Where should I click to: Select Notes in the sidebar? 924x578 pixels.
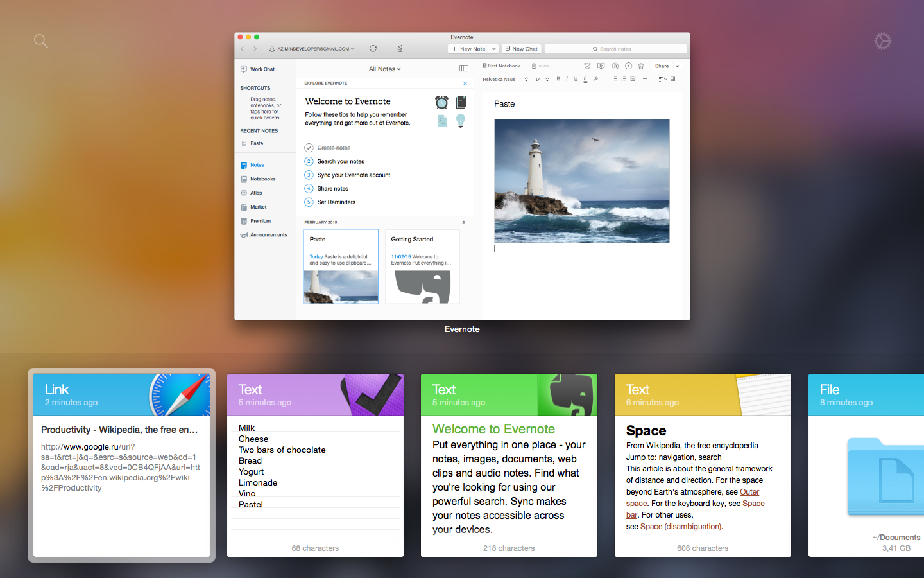click(257, 165)
